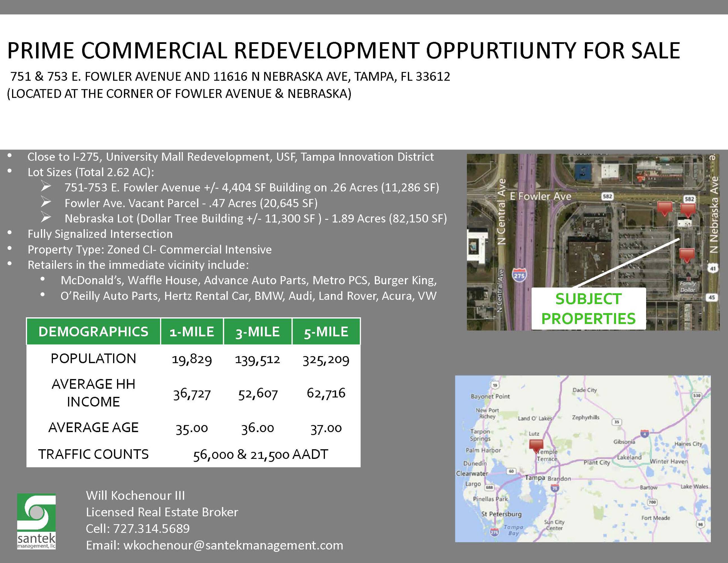Select the 5-MILE column header
The width and height of the screenshot is (728, 563).
[x=326, y=332]
